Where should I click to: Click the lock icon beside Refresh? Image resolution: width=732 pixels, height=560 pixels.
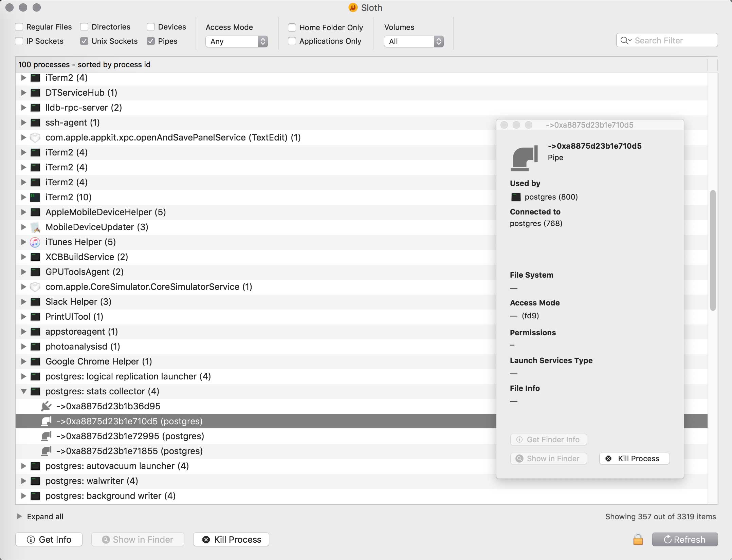[638, 539]
